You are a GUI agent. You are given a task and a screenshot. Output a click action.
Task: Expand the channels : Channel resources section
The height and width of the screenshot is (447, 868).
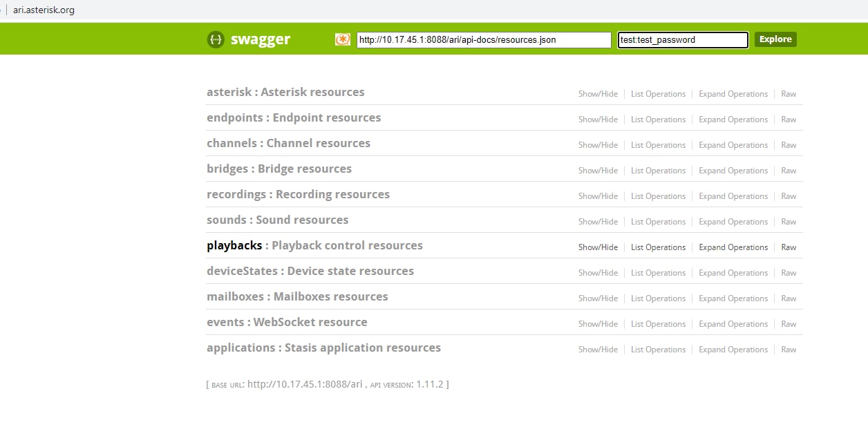click(288, 143)
